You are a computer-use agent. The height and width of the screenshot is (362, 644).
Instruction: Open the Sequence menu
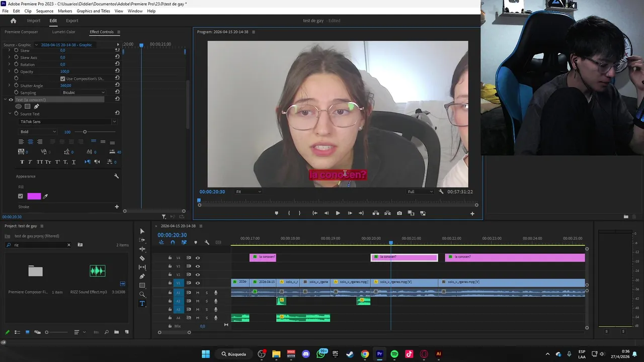pyautogui.click(x=45, y=11)
